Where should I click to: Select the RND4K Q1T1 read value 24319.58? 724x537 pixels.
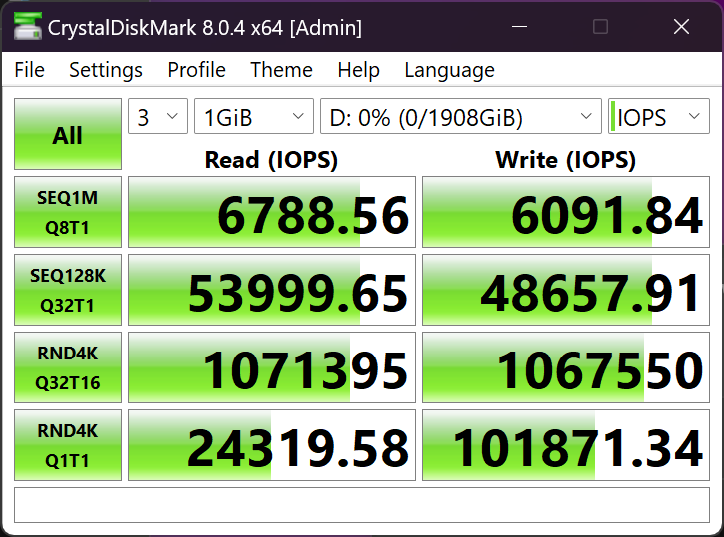pos(272,445)
